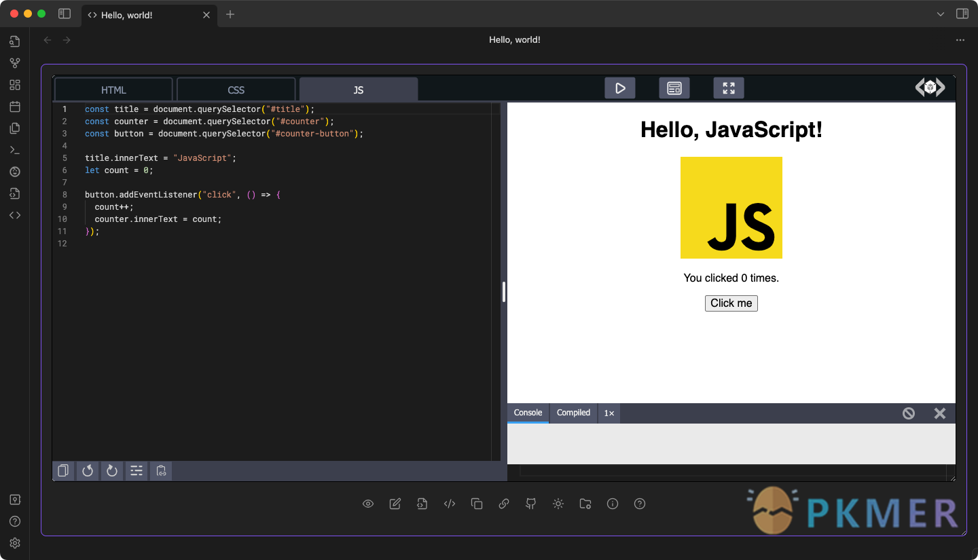
Task: Click the count++ code on line 9
Action: 114,207
